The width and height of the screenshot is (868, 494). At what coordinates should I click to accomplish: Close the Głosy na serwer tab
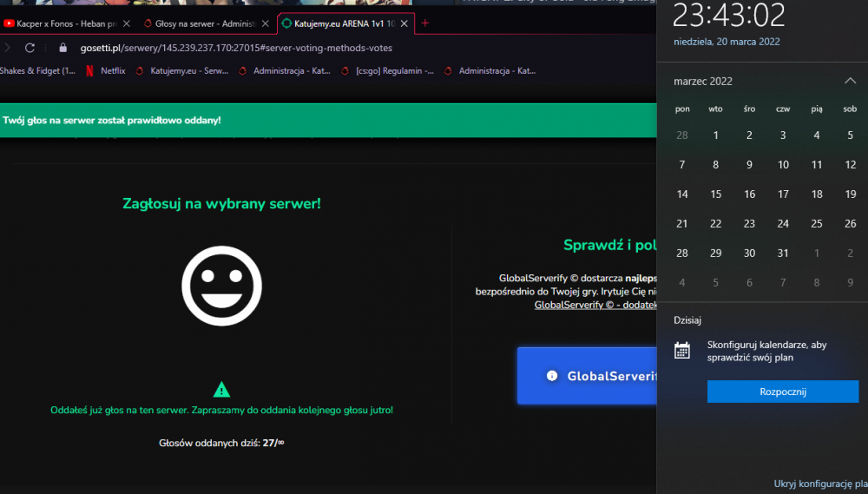[x=265, y=23]
